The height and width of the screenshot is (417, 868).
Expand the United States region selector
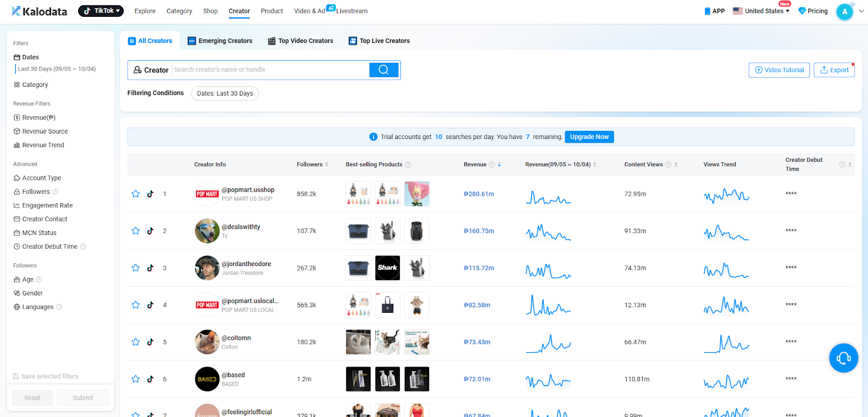(x=761, y=11)
